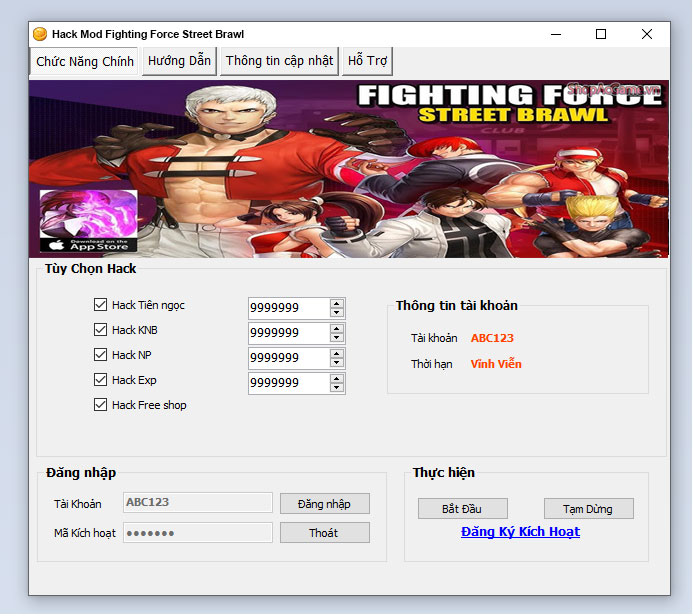This screenshot has width=693, height=616.
Task: Increase the Hack KNB value with up arrow
Action: click(x=337, y=328)
